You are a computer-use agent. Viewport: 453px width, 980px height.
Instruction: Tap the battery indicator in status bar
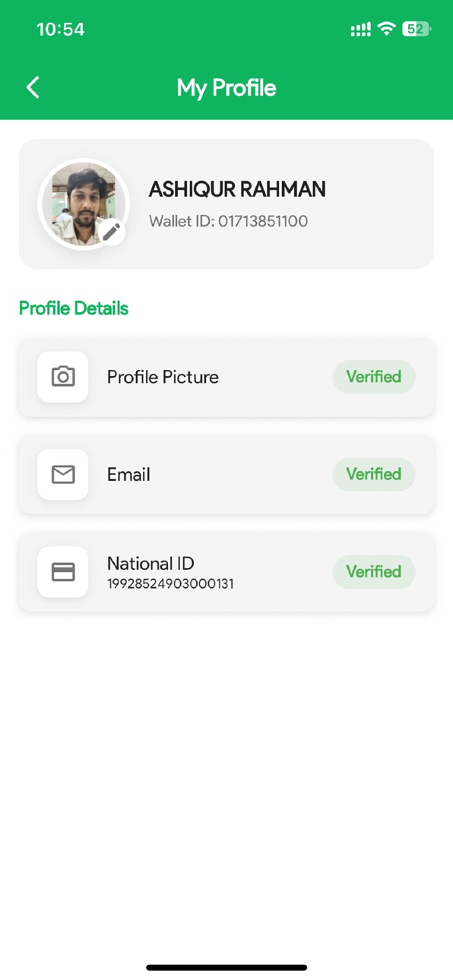417,29
